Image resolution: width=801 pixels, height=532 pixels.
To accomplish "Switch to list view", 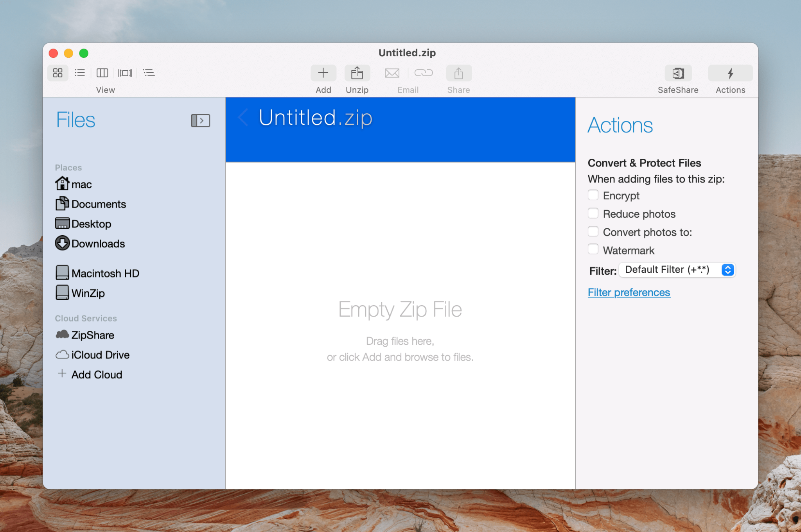I will tap(80, 73).
